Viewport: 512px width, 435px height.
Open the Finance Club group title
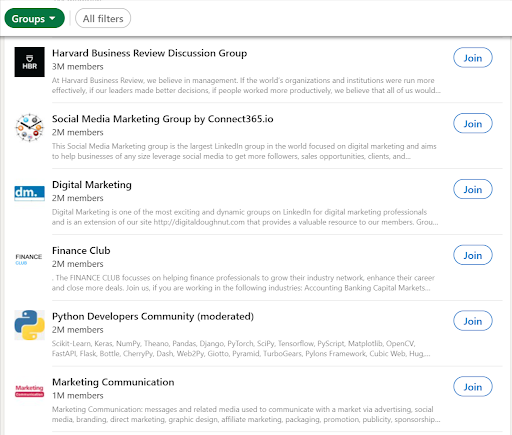pos(81,251)
